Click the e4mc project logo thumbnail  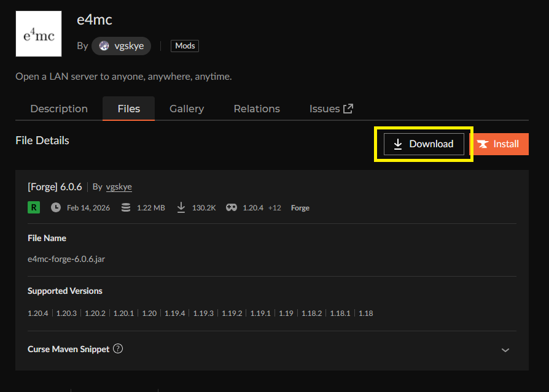[39, 34]
